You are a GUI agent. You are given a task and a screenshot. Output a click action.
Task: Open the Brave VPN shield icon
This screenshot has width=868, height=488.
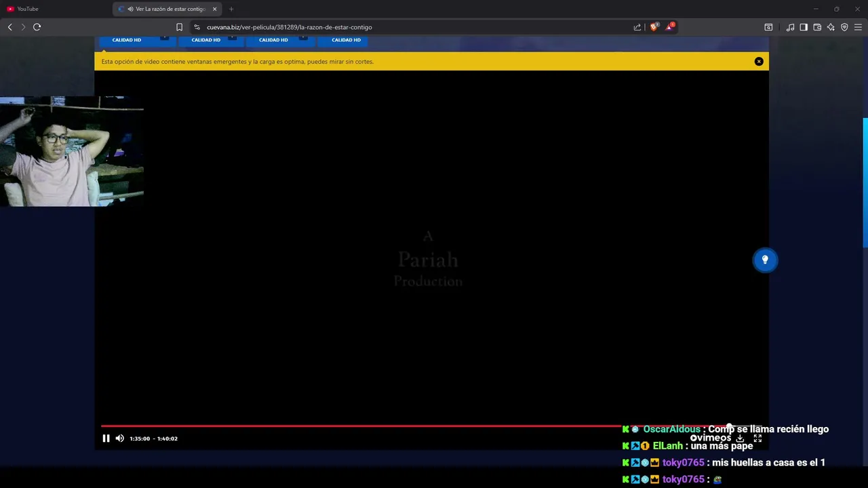(844, 27)
